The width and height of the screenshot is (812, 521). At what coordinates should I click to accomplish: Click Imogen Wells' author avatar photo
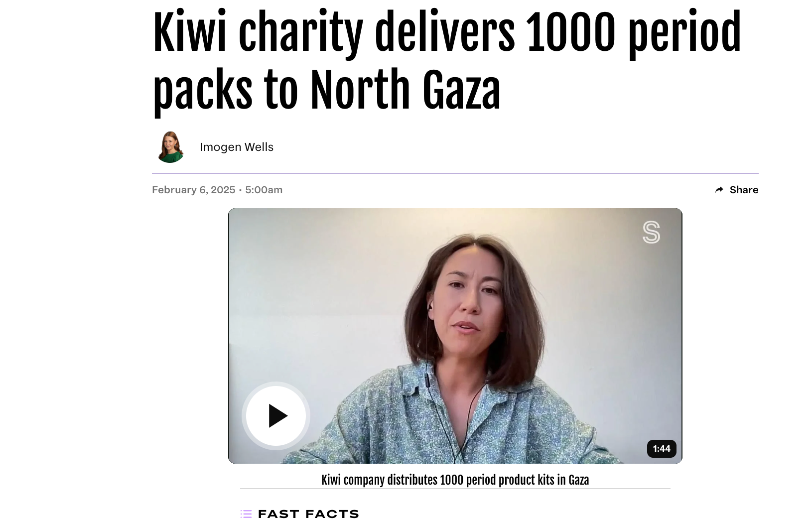(x=170, y=147)
